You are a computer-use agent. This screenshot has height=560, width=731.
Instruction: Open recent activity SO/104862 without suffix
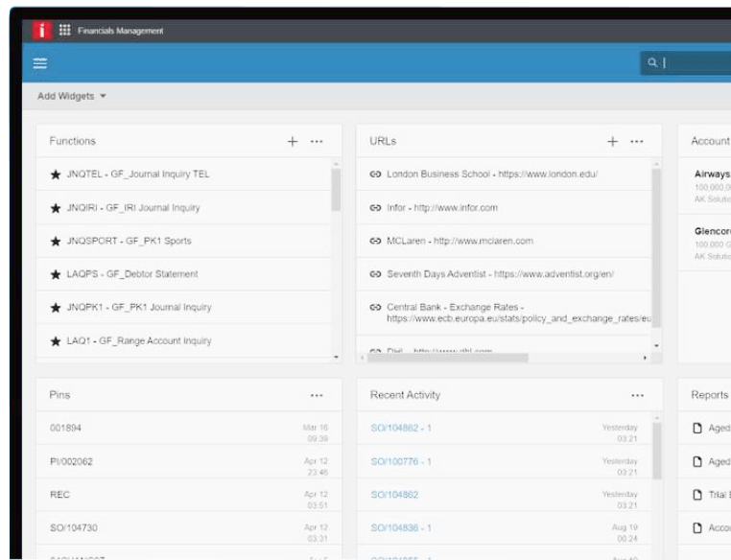tap(394, 495)
